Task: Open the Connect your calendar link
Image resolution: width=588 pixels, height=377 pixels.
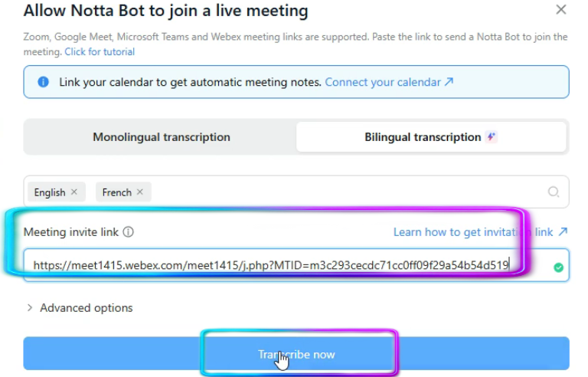Action: pyautogui.click(x=383, y=82)
